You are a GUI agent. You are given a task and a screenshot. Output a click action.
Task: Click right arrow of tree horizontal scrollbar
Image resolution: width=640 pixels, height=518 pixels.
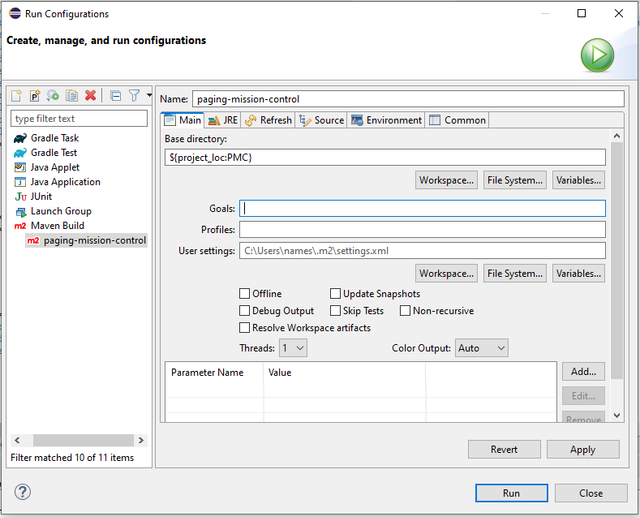[x=141, y=440]
